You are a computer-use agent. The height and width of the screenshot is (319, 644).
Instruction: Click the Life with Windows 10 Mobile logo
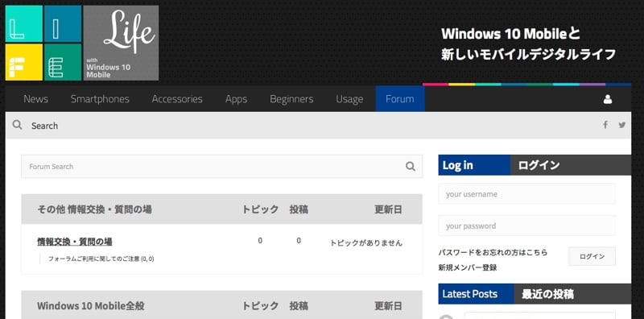click(82, 43)
